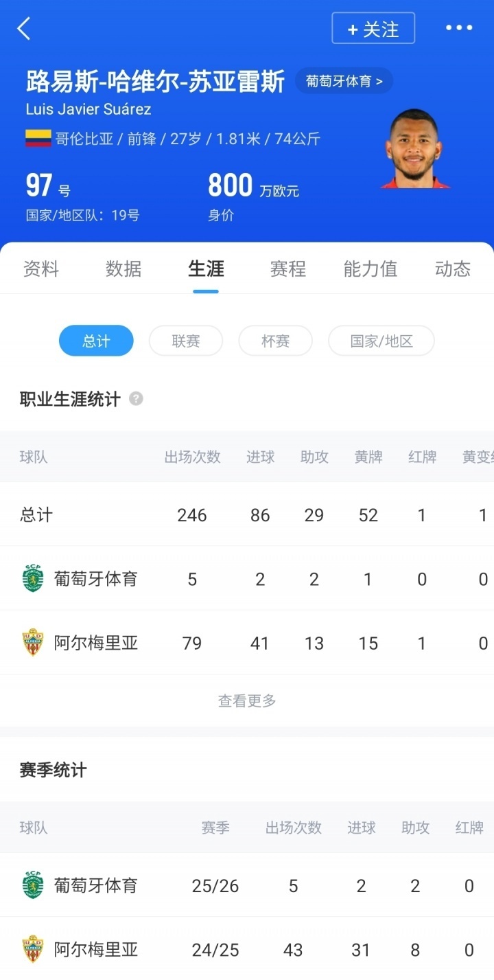Select the 联赛 filter pill

186,340
